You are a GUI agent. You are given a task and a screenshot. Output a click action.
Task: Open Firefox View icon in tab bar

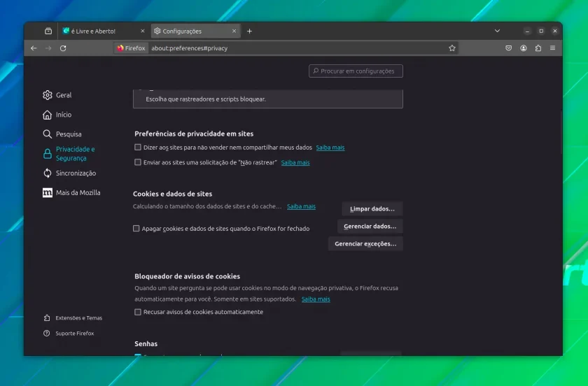tap(48, 31)
